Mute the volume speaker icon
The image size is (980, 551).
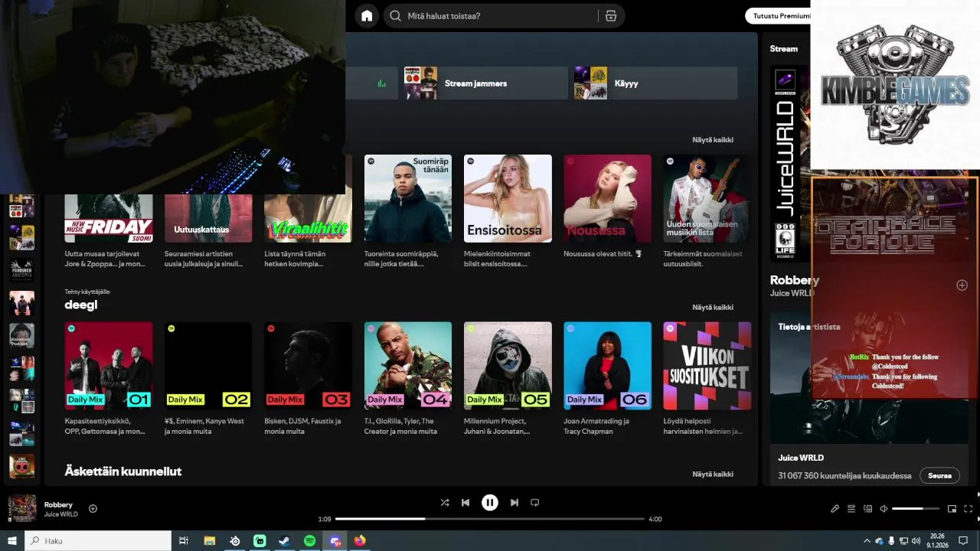pos(884,509)
